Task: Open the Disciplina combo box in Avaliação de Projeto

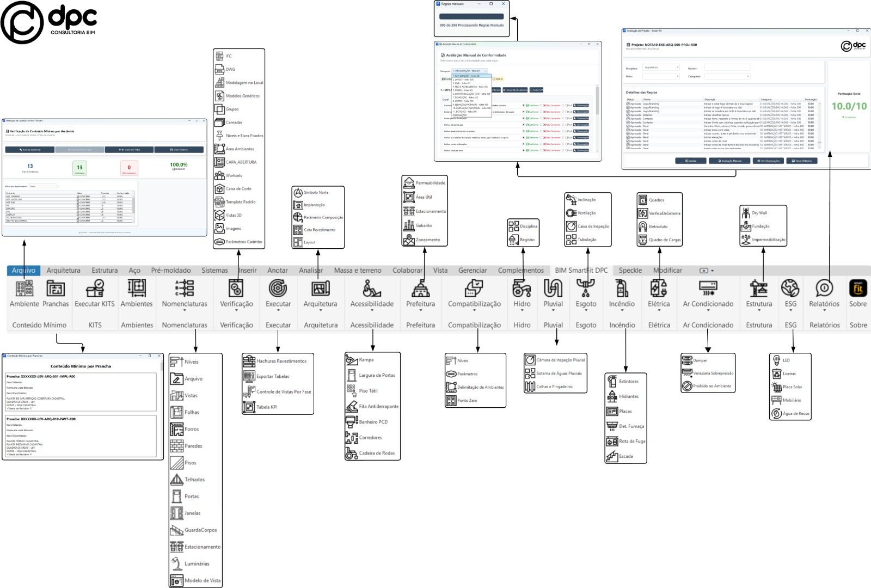Action: [x=661, y=68]
